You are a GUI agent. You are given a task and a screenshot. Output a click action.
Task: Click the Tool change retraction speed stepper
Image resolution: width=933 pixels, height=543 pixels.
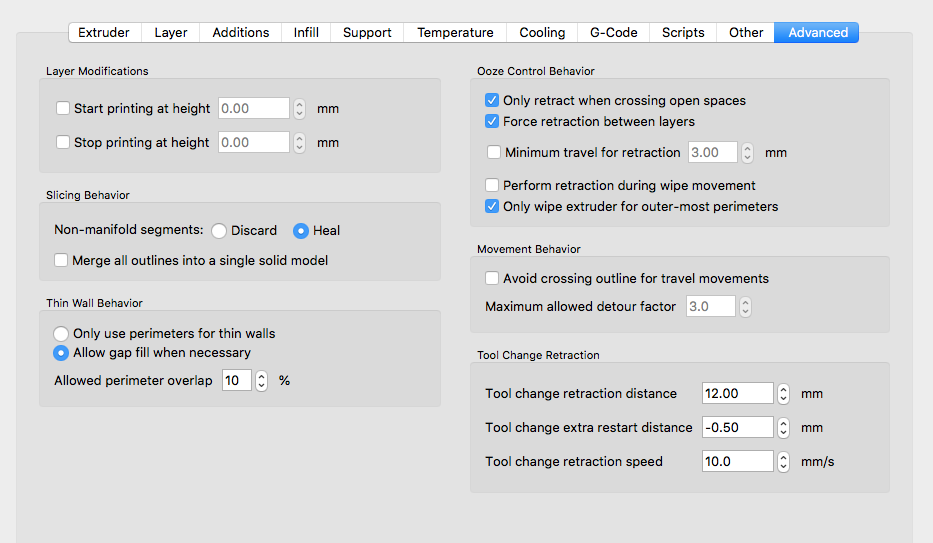(x=784, y=461)
